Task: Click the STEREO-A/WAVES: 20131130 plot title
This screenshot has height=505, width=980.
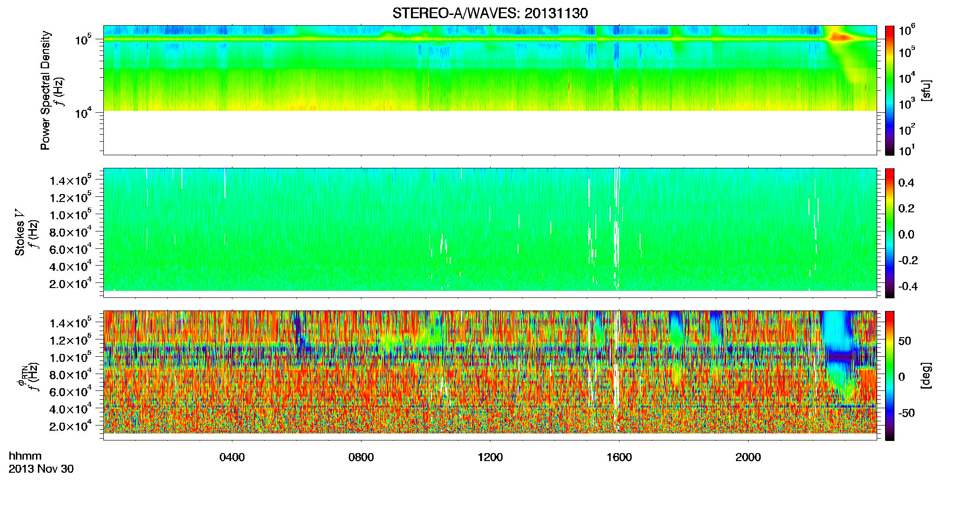Action: pos(490,13)
